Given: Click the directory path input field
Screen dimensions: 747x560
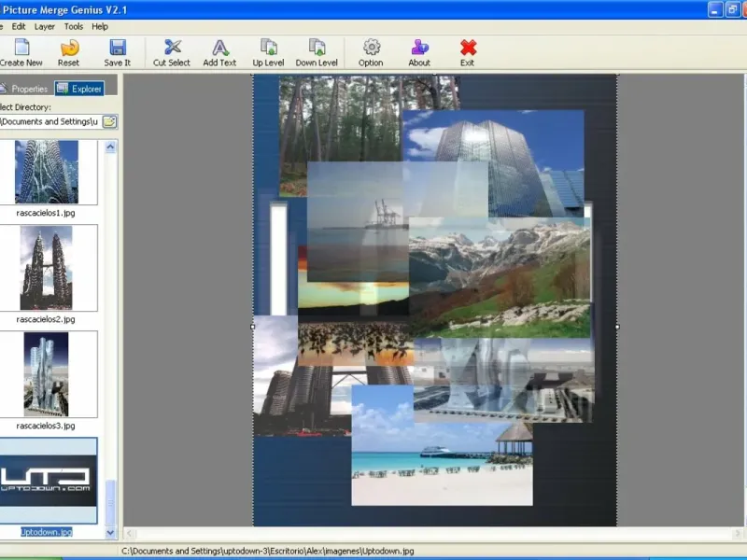Looking at the screenshot, I should 49,121.
